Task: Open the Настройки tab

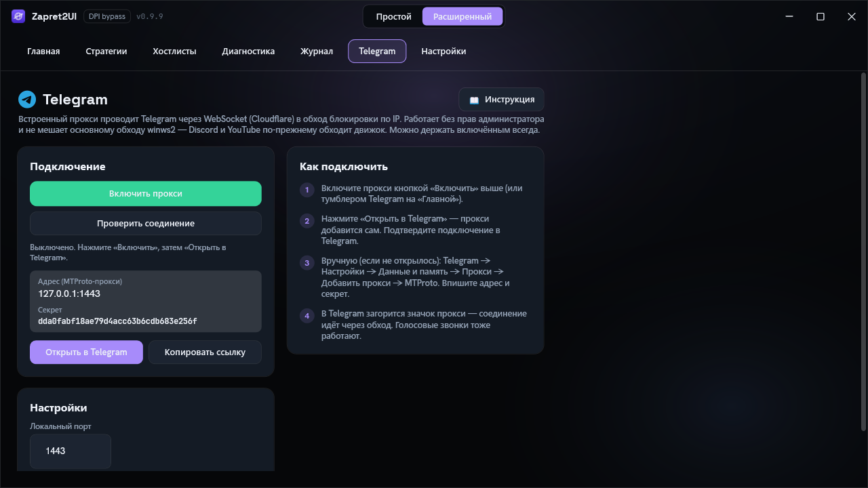Action: 443,51
